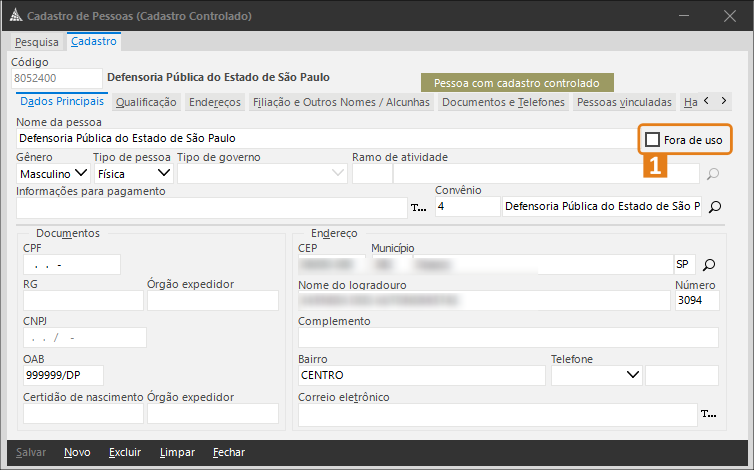Open text editor beside Informações para pagamento
The width and height of the screenshot is (754, 470).
(x=418, y=208)
